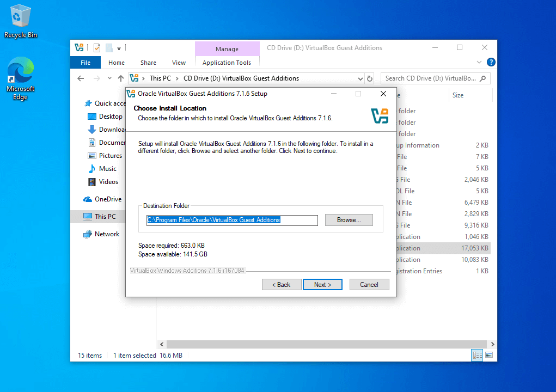Click the magnifier icon in the search box
Image resolution: width=556 pixels, height=392 pixels.
[x=482, y=78]
